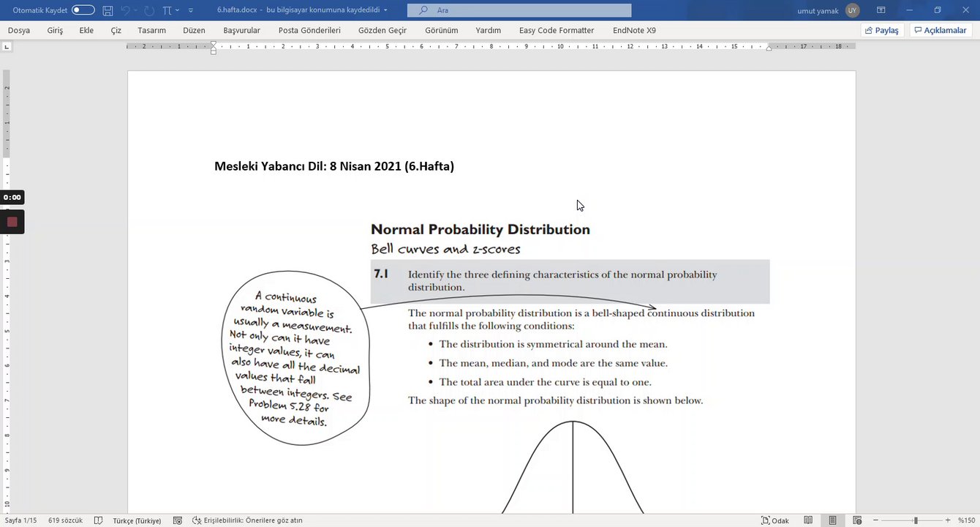The height and width of the screenshot is (527, 980).
Task: Click the zoom slider handle
Action: click(x=916, y=520)
